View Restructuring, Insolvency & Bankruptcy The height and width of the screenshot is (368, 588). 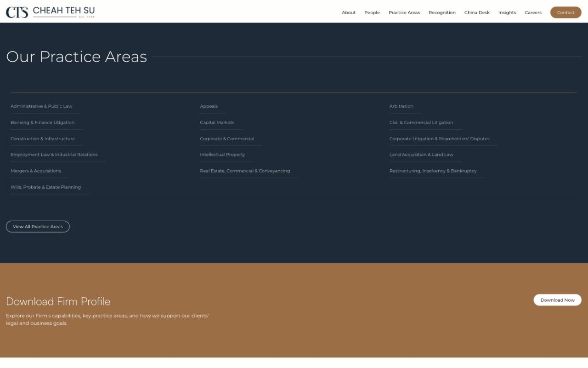(x=433, y=171)
